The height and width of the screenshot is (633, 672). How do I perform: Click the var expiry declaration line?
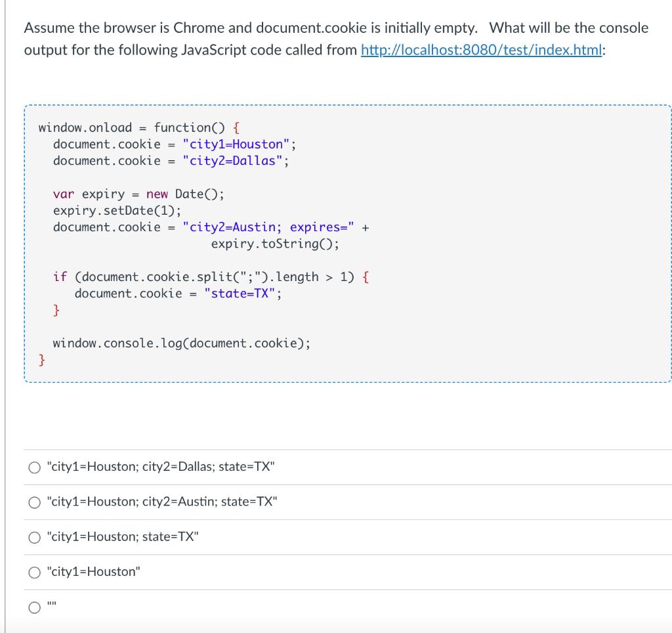138,194
